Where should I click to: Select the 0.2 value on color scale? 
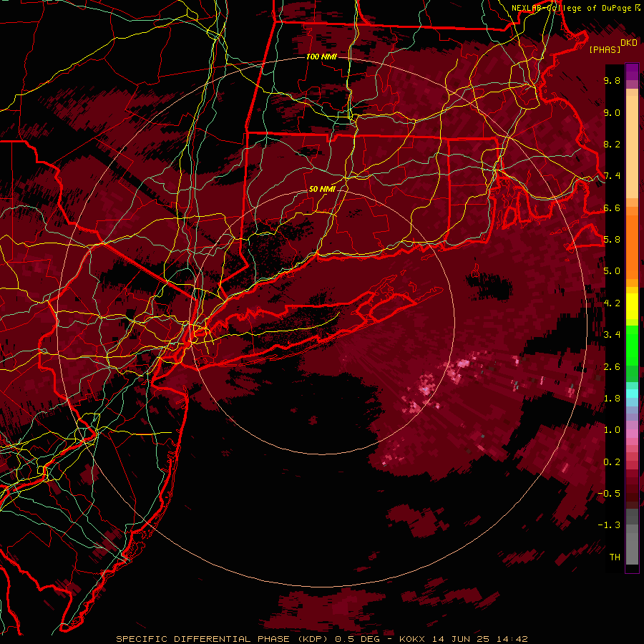click(612, 462)
